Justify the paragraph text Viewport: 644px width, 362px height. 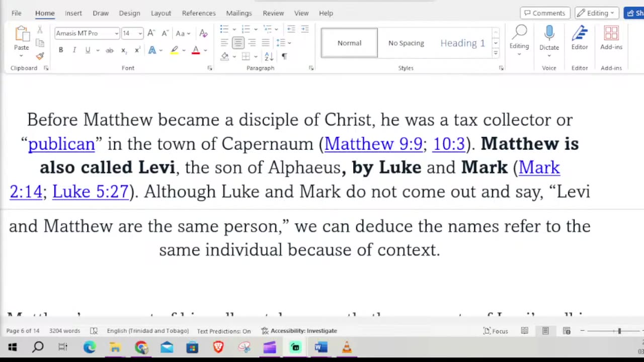pos(266,43)
